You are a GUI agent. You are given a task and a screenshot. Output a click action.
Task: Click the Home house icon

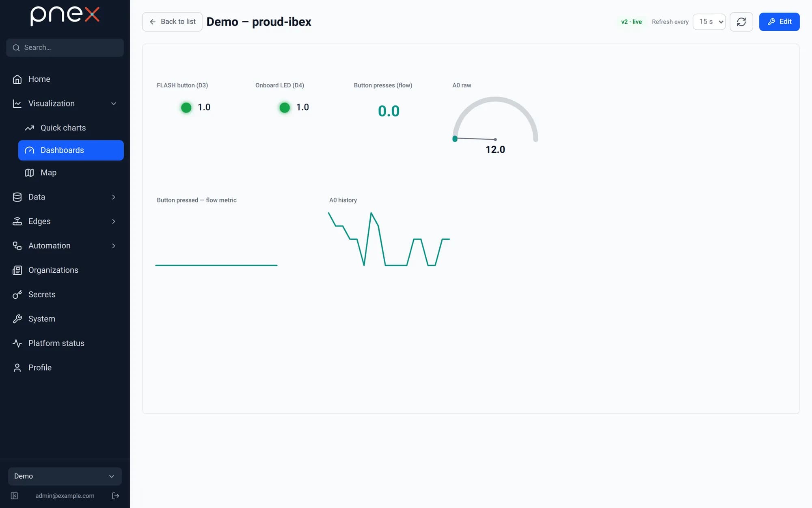pyautogui.click(x=17, y=79)
